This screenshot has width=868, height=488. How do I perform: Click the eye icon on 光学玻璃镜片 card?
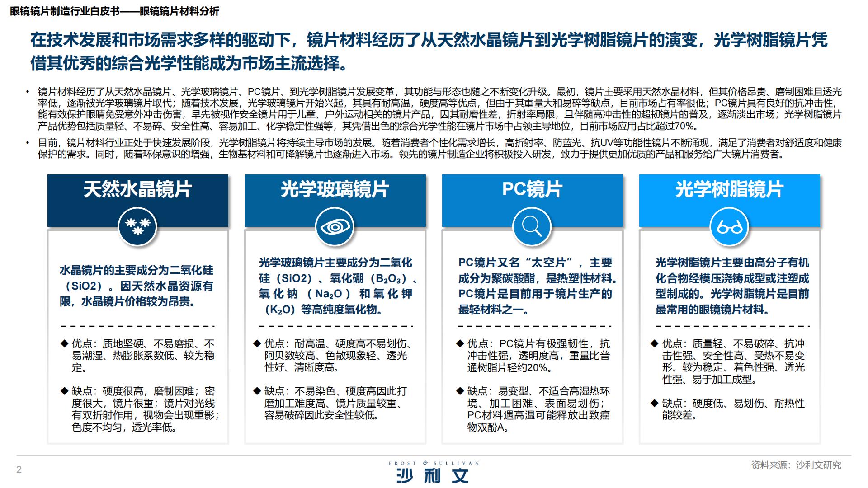click(335, 226)
